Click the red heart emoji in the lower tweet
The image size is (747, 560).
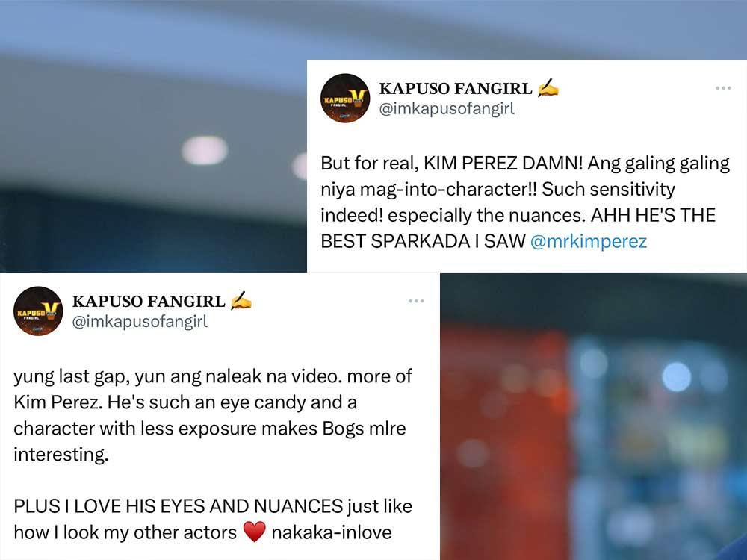click(254, 532)
